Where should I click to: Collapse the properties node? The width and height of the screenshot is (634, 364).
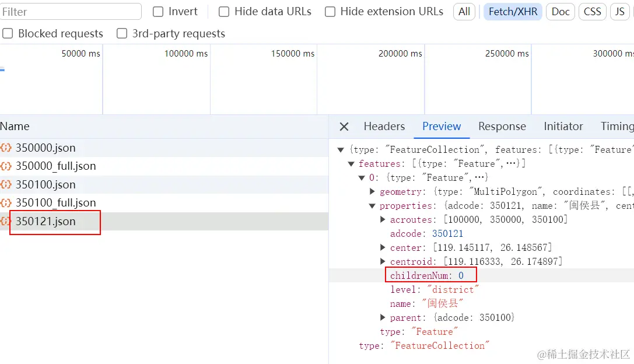[x=373, y=206]
